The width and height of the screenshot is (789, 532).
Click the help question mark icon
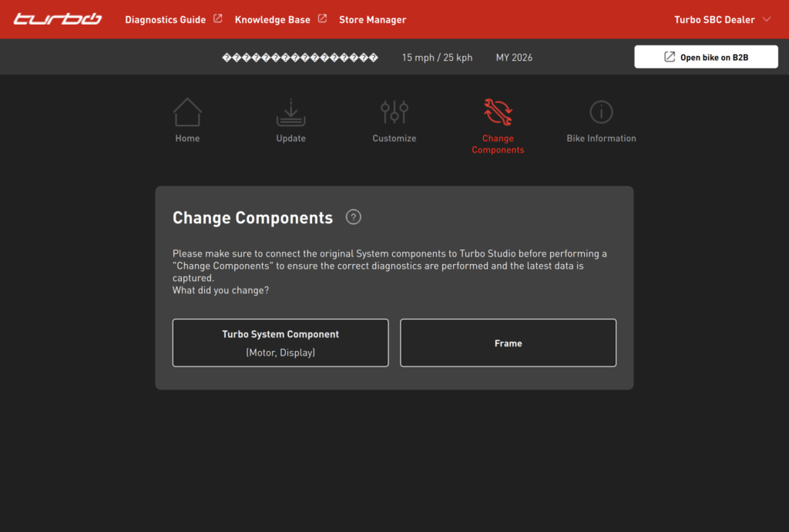(354, 217)
